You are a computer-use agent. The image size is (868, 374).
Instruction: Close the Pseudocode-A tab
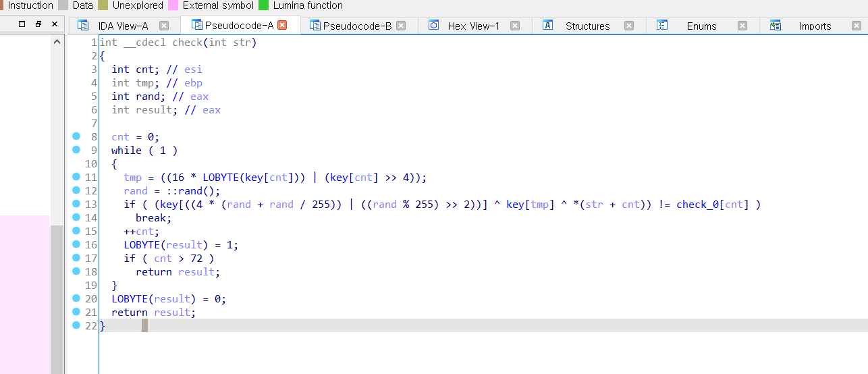pos(283,25)
